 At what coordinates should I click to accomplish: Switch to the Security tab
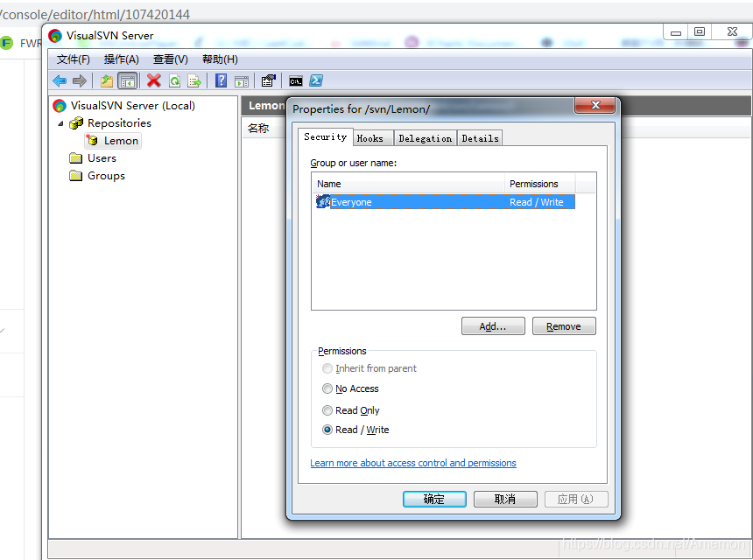point(325,136)
